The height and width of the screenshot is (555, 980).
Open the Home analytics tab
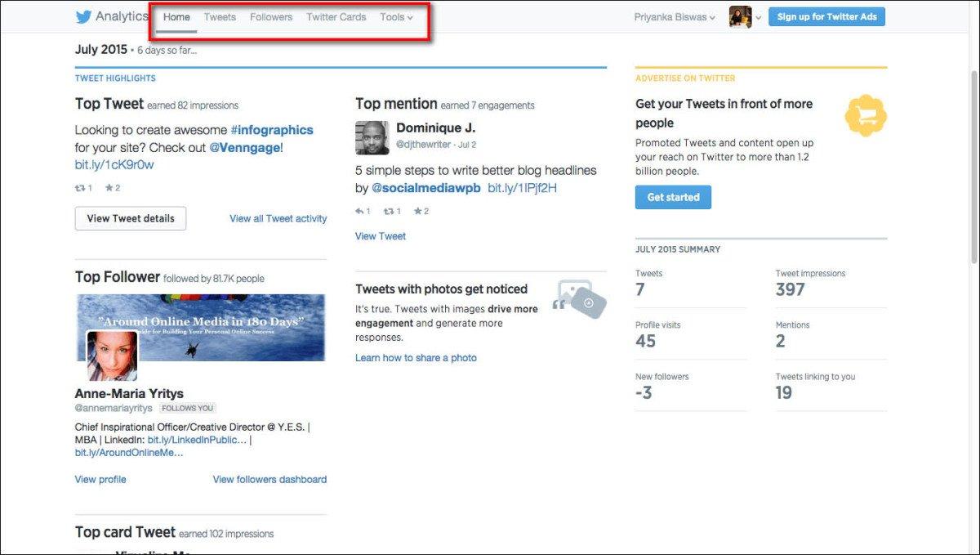click(x=176, y=17)
